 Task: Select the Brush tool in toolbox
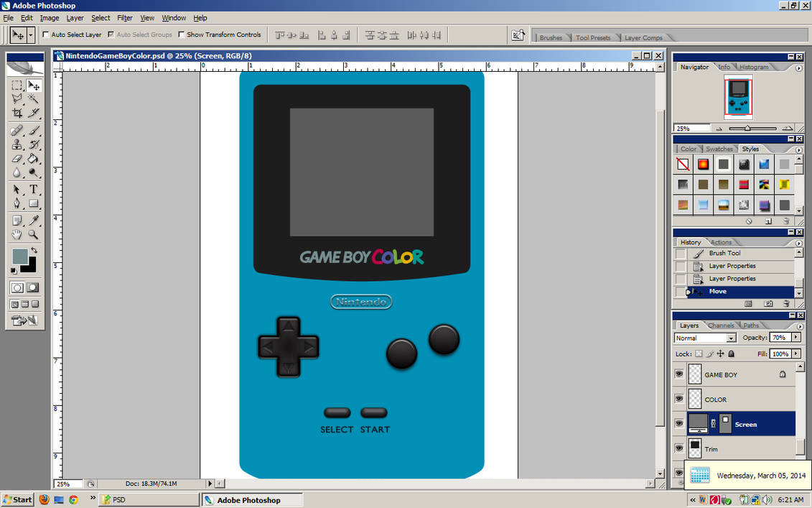pyautogui.click(x=34, y=131)
